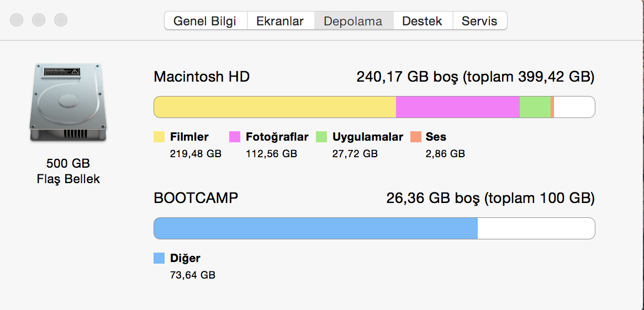The image size is (644, 310).
Task: Click the blue Diğer legend swatch
Action: [160, 258]
